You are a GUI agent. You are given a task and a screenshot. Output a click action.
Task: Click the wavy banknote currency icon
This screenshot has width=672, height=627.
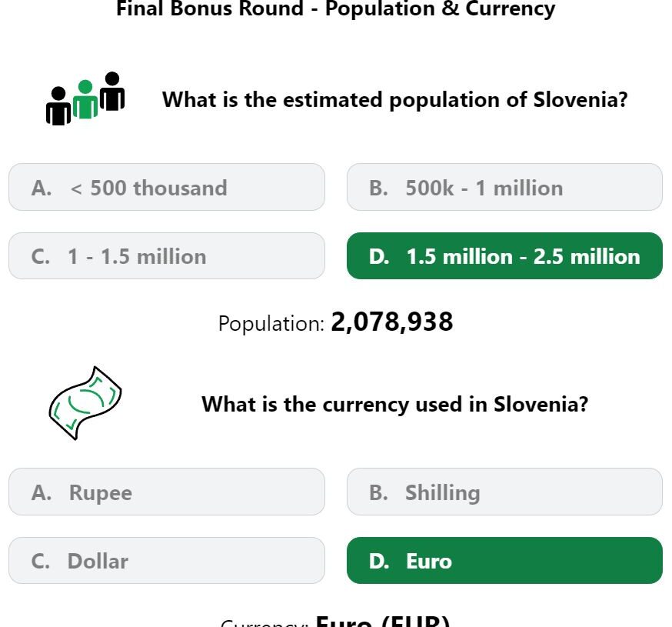click(x=85, y=402)
